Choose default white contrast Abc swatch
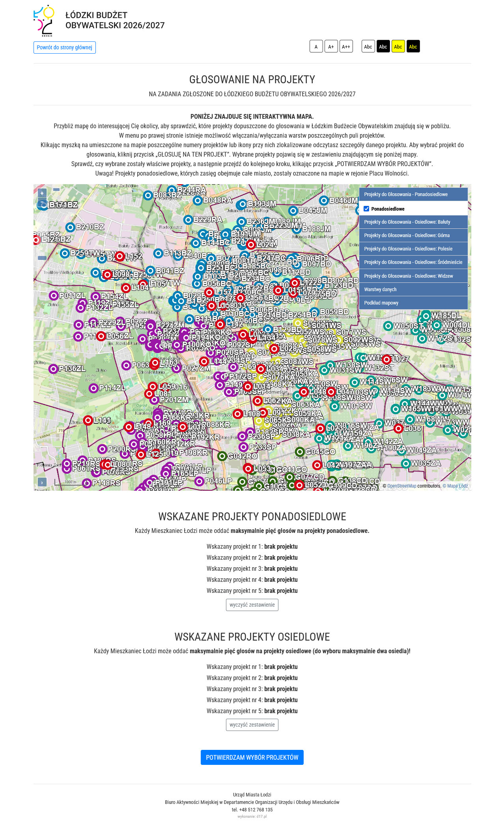Viewport: 504px width, 826px height. point(368,46)
